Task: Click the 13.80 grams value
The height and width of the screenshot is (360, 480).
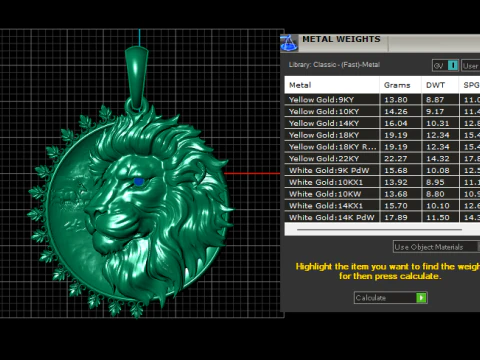Action: (396, 100)
